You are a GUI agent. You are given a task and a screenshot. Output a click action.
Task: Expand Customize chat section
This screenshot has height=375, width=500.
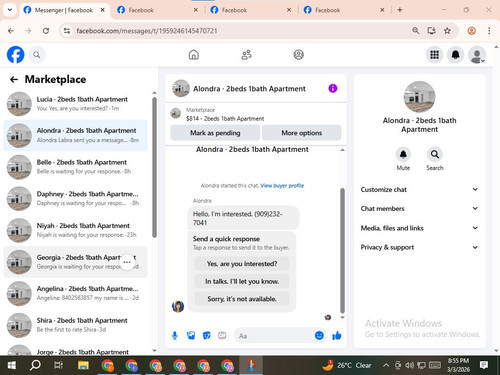[x=419, y=189]
